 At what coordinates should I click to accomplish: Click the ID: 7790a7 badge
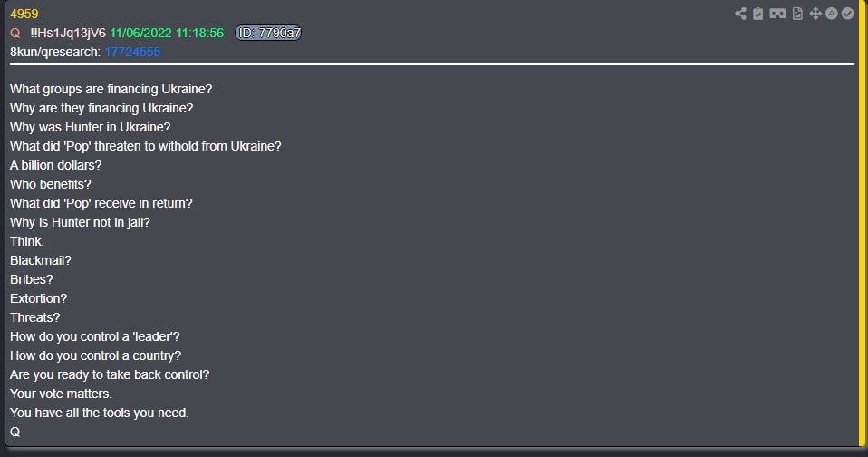coord(268,33)
